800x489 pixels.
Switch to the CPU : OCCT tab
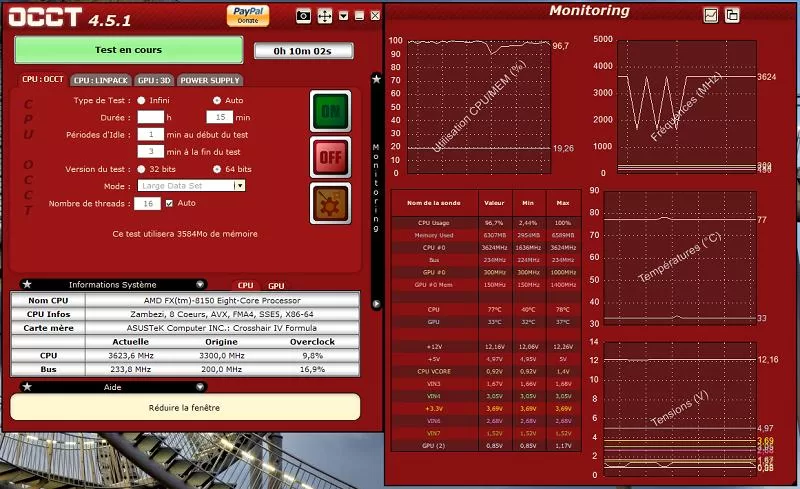click(x=42, y=80)
